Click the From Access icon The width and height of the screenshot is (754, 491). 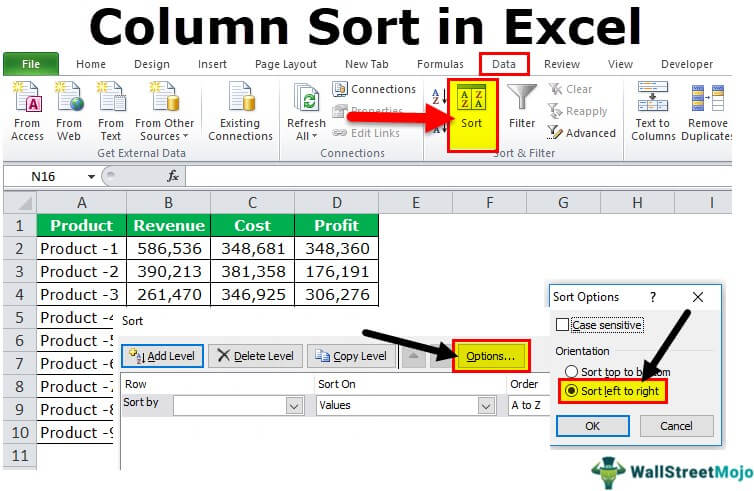pos(27,100)
